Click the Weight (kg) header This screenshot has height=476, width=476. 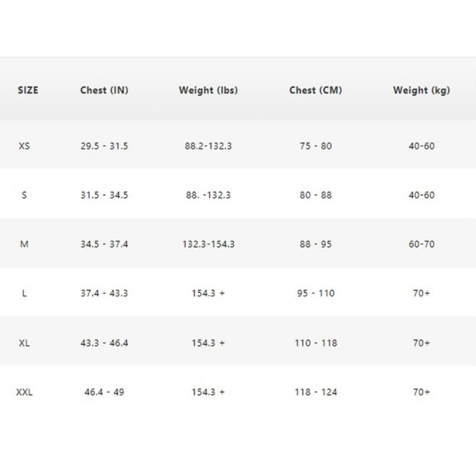tap(421, 90)
